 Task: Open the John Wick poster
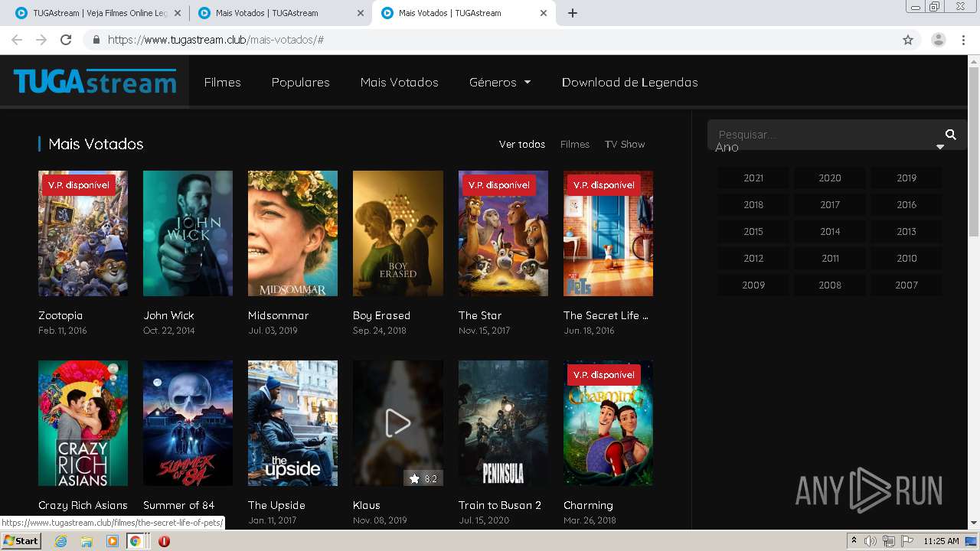[x=188, y=233]
